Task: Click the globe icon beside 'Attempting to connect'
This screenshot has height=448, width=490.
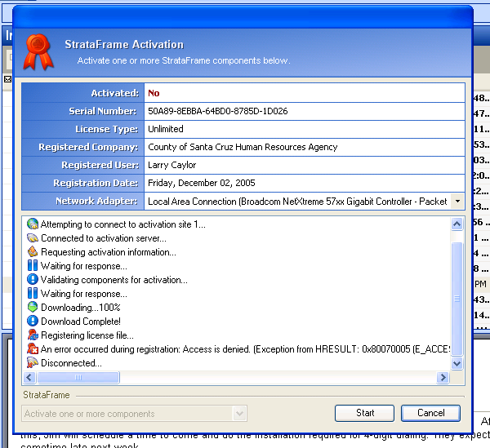Action: (x=33, y=224)
